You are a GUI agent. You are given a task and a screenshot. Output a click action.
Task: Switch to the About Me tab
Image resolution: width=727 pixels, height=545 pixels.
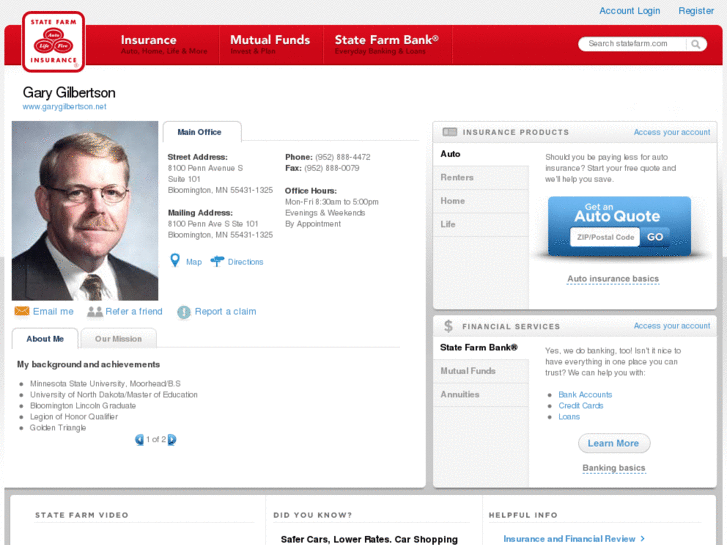(x=45, y=339)
